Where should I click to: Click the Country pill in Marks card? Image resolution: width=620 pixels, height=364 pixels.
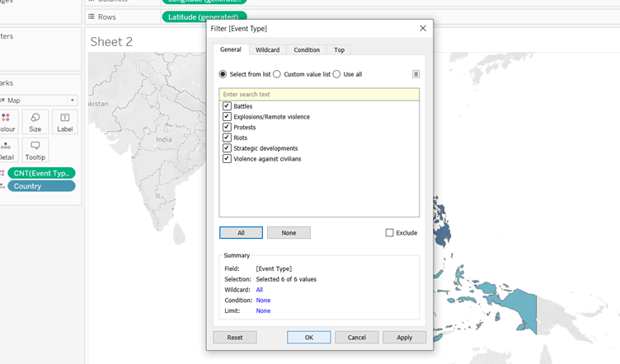pos(41,186)
